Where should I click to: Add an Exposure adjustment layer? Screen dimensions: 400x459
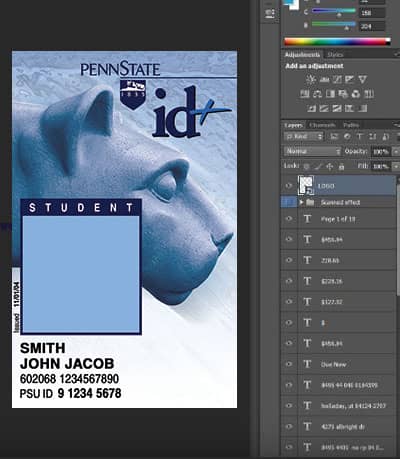[350, 79]
